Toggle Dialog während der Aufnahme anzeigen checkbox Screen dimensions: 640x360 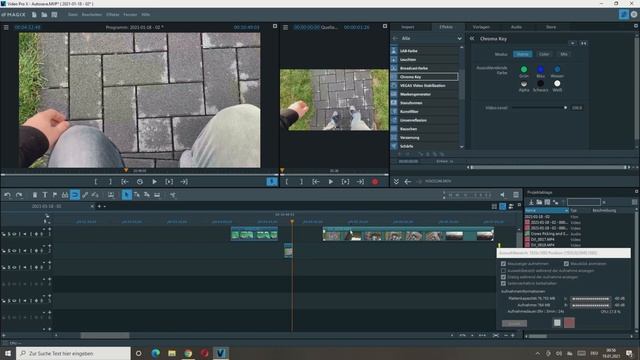point(503,277)
